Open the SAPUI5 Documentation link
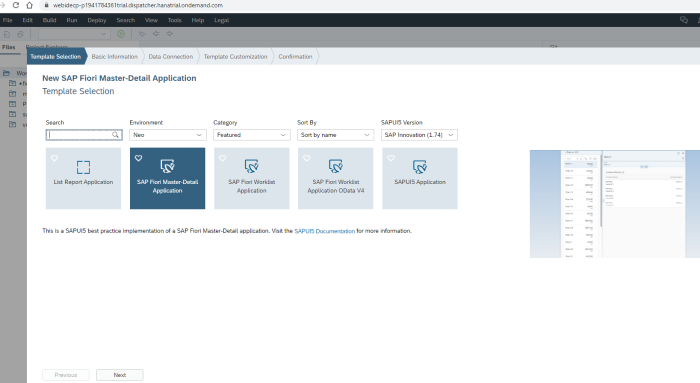The width and height of the screenshot is (700, 383). point(325,231)
